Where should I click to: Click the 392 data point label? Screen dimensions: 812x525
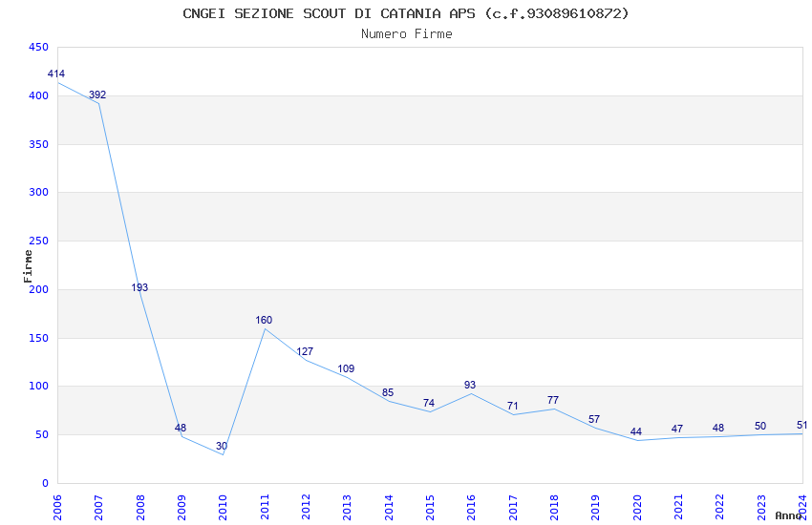(x=97, y=95)
